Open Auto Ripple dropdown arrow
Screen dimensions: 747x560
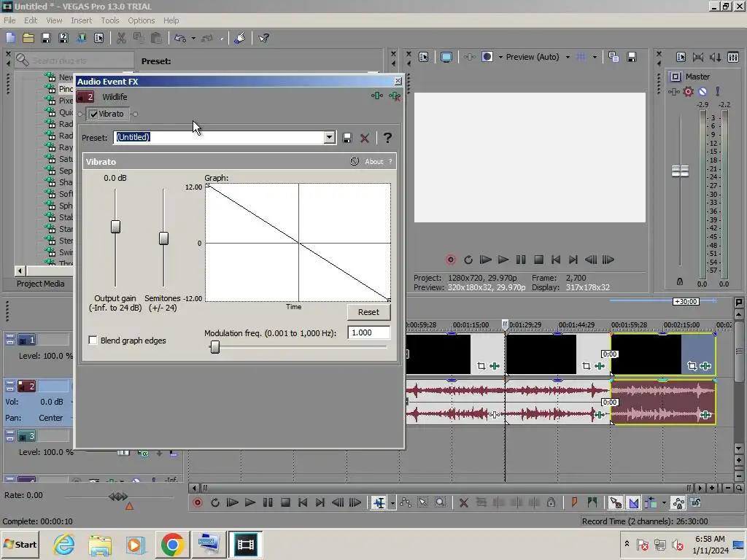click(x=664, y=503)
